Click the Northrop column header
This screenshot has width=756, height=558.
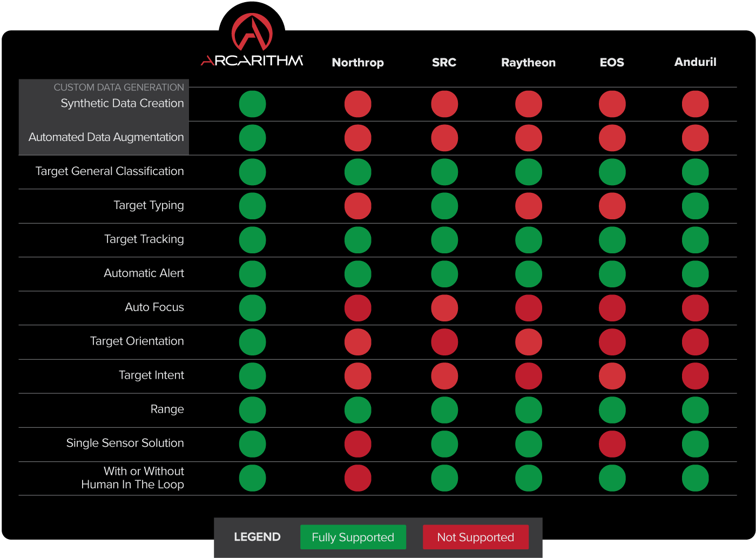pyautogui.click(x=358, y=63)
